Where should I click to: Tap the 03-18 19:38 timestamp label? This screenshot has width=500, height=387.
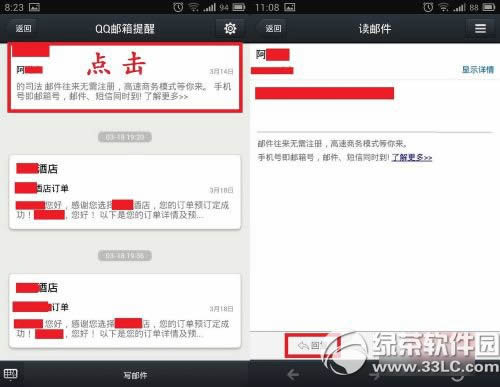(125, 256)
